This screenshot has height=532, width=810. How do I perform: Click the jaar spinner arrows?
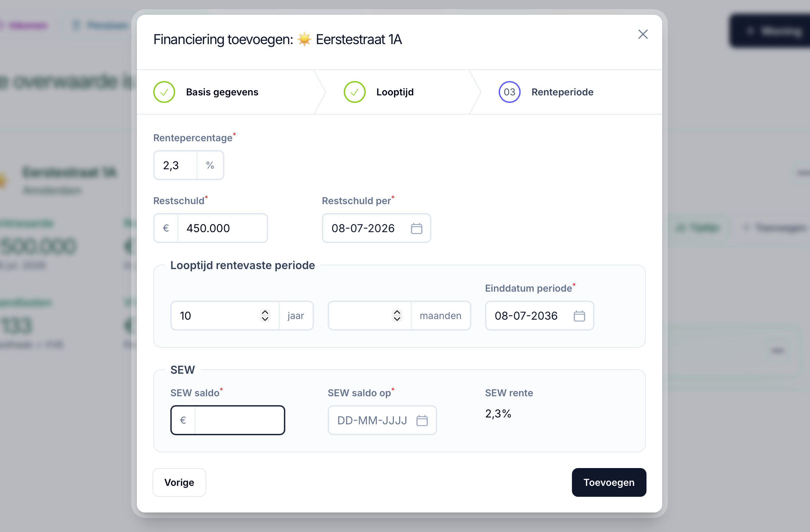pos(265,316)
